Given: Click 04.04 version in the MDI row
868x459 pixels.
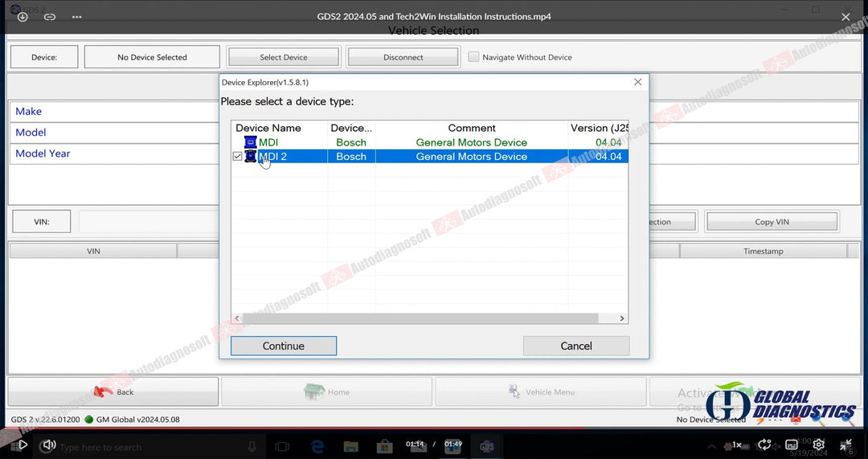Looking at the screenshot, I should [608, 142].
